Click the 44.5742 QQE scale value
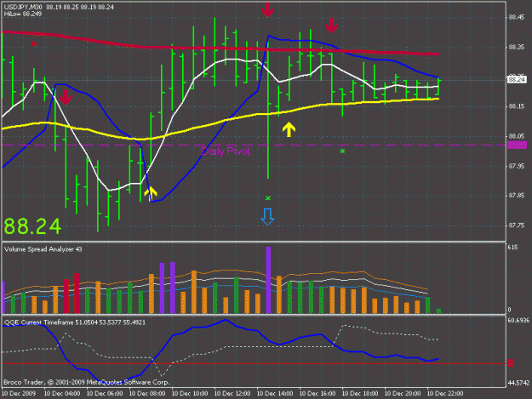Viewport: 532px width, 399px height. [x=518, y=383]
